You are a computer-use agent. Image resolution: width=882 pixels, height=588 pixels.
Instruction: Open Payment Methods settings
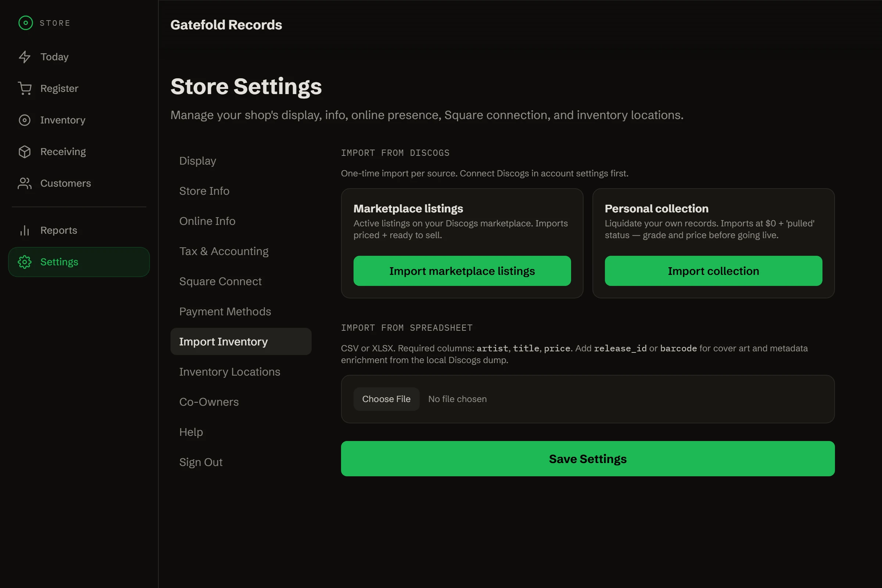[x=241, y=312]
